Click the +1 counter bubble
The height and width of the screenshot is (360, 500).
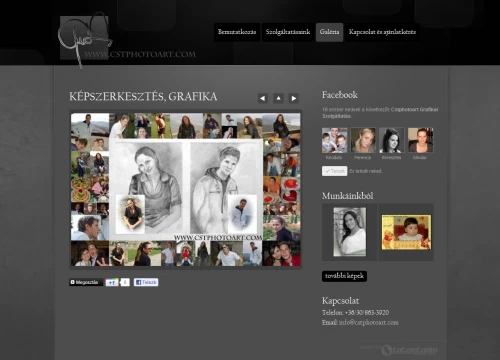coord(125,282)
